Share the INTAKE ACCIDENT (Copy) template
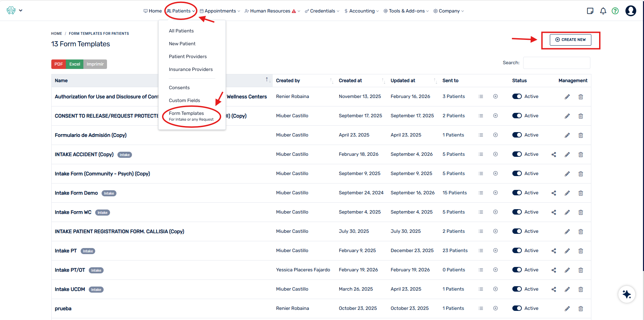 [x=554, y=154]
